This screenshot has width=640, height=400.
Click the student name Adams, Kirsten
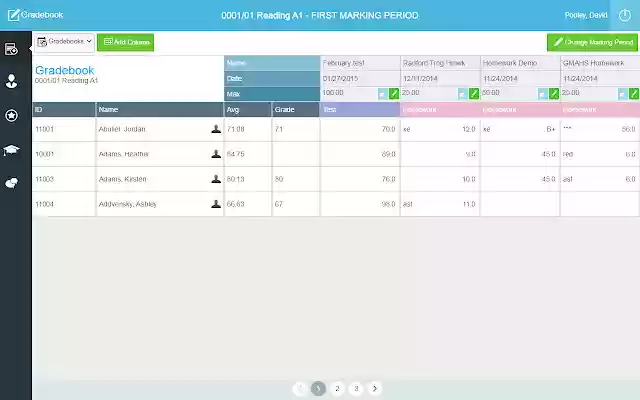tap(122, 179)
